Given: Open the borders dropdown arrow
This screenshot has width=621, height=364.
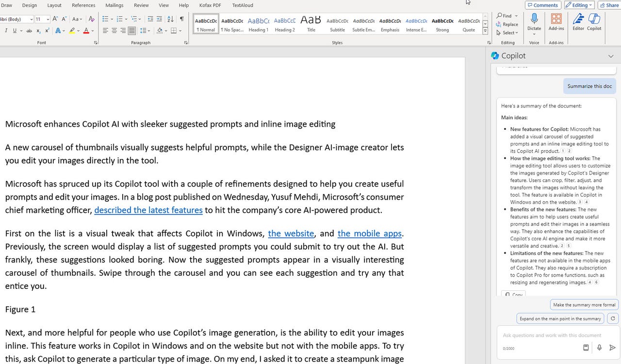Looking at the screenshot, I should click(x=180, y=31).
